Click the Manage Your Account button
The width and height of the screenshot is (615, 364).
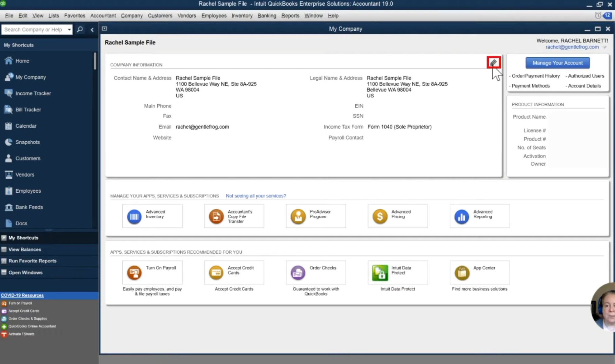[x=557, y=62]
